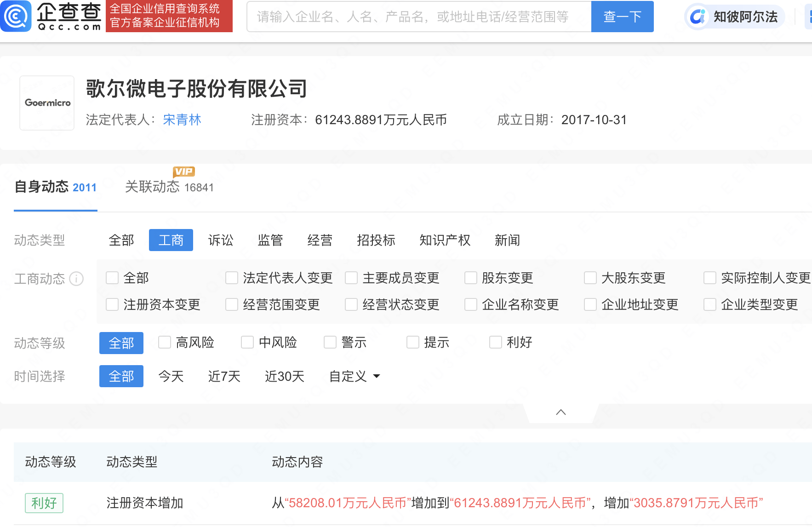
Task: Check 全部 under 工商动态
Action: (x=112, y=278)
